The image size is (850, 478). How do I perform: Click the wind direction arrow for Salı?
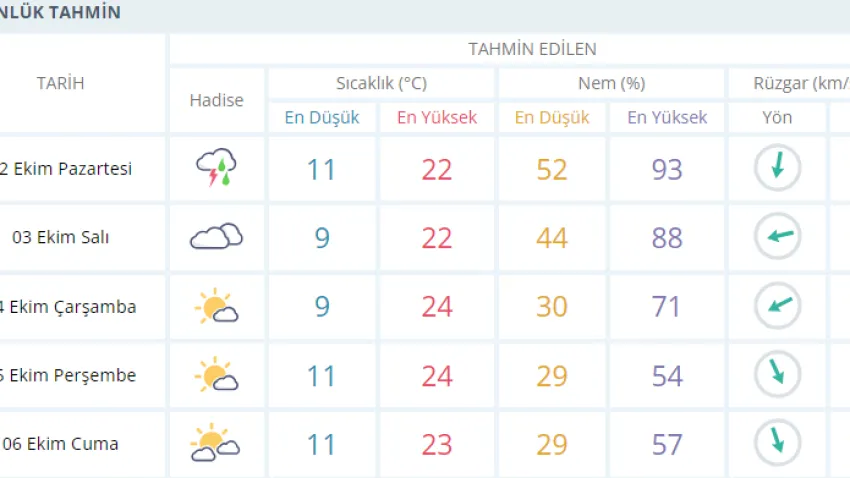[777, 237]
